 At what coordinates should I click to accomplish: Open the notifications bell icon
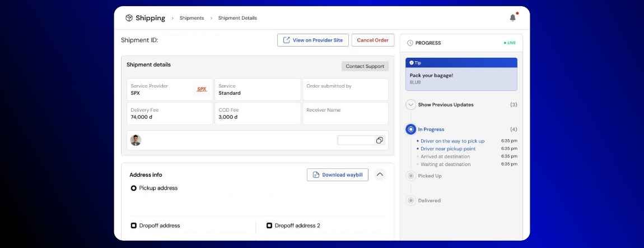pos(512,18)
